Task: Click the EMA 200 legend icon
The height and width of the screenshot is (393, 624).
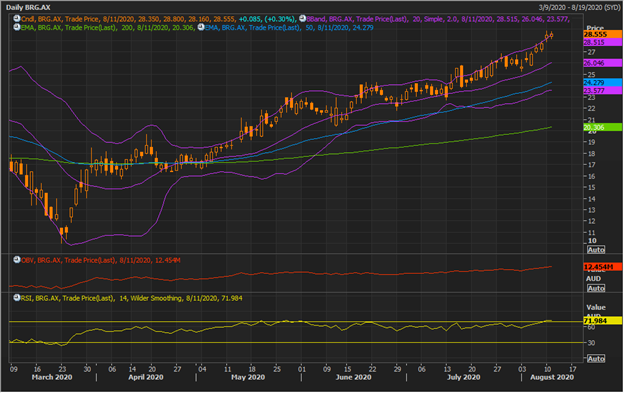Action: coord(17,27)
